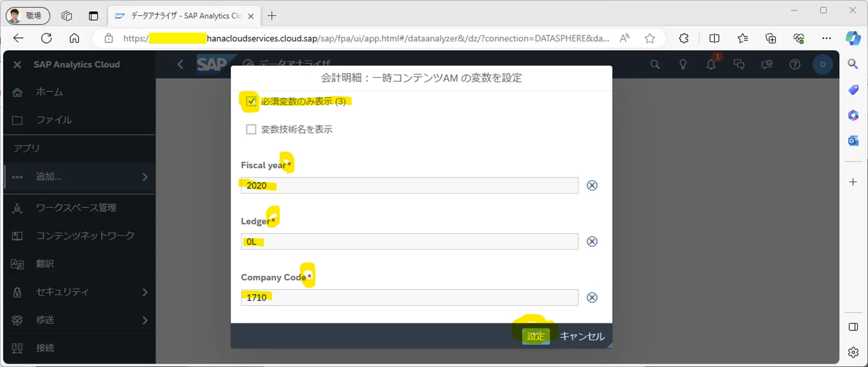The width and height of the screenshot is (868, 367).
Task: Click the Ledger input field
Action: click(409, 242)
